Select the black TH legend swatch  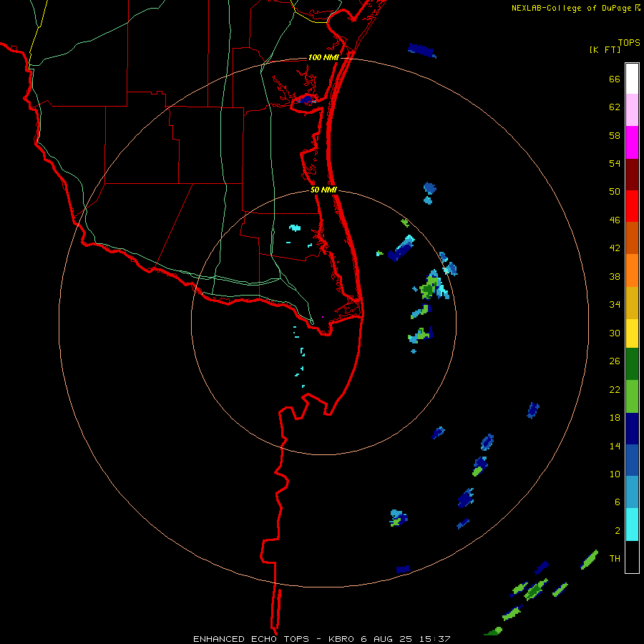pos(632,557)
